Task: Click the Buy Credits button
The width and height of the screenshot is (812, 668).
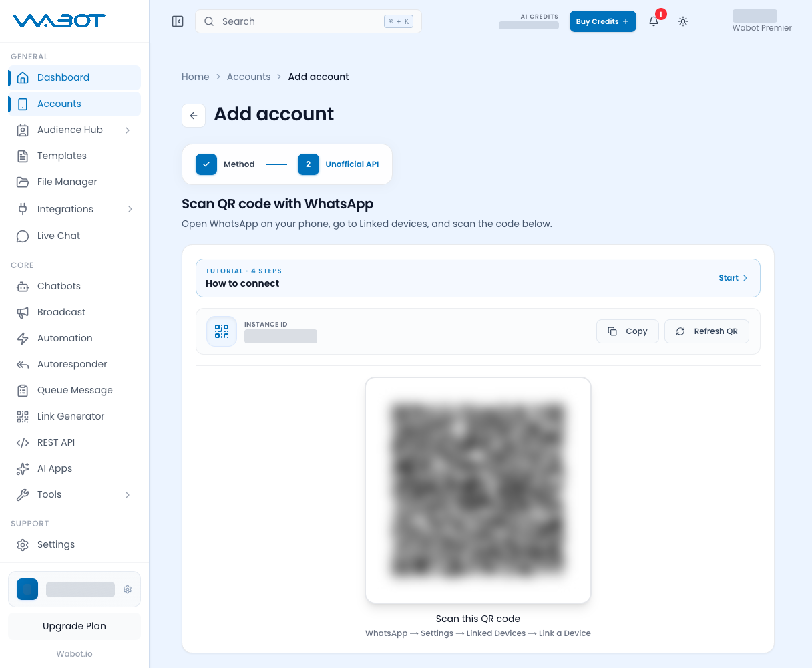Action: [x=602, y=21]
